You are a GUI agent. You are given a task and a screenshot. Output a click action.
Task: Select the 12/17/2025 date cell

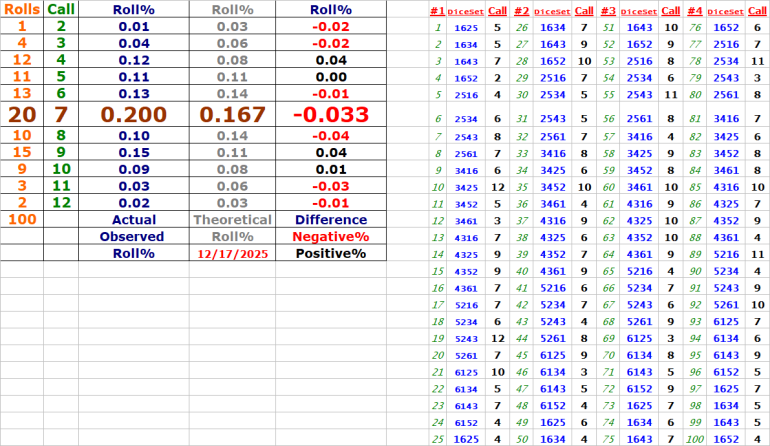pyautogui.click(x=232, y=254)
